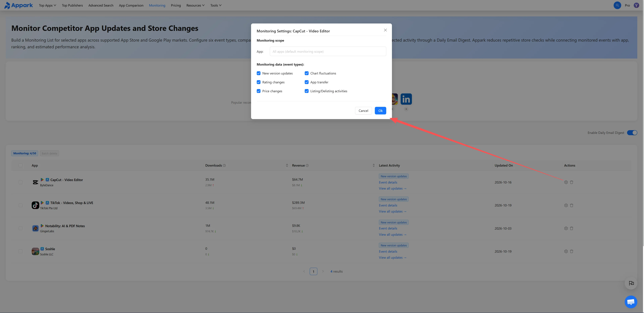Open Event details for Notability
The image size is (644, 313).
388,228
